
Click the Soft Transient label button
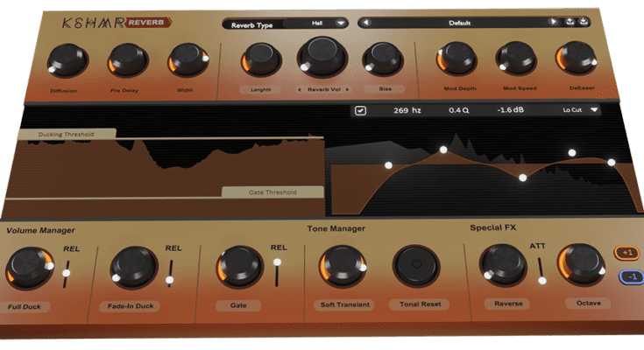pos(342,304)
